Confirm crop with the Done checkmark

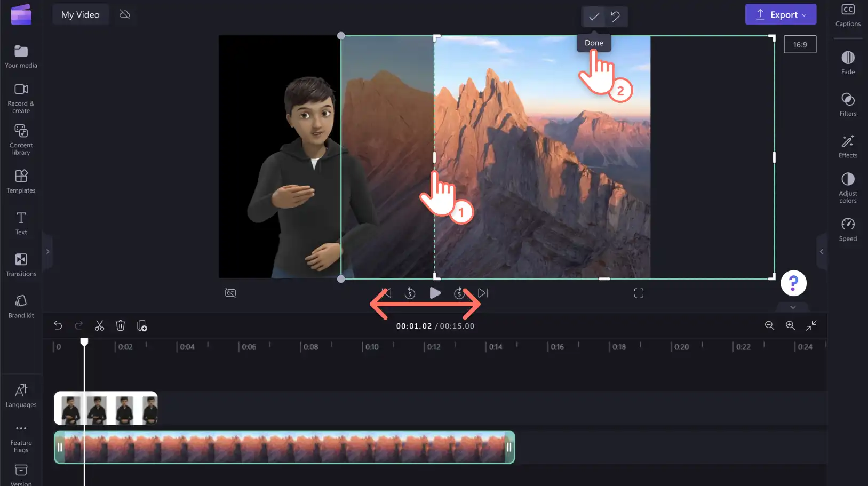pos(593,17)
